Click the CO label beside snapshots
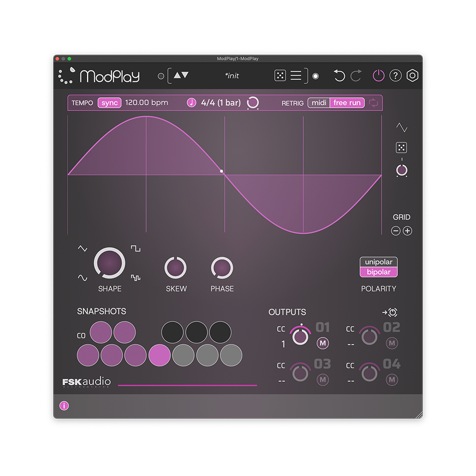This screenshot has height=476, width=476. [81, 336]
